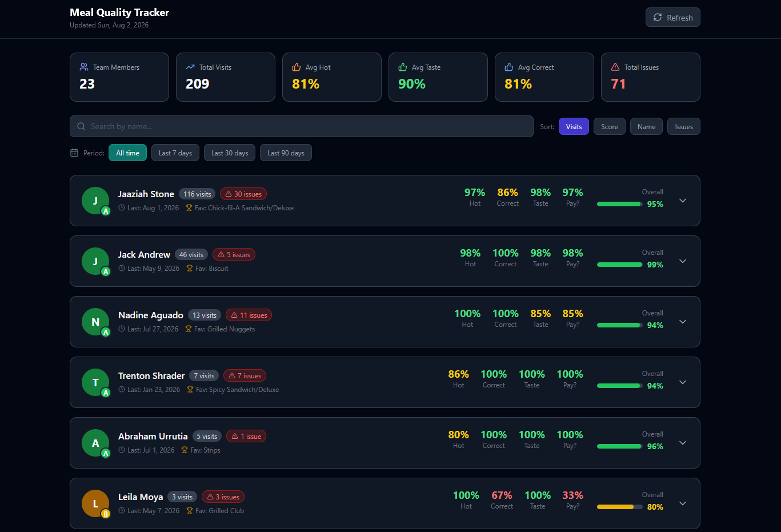
Task: Click the Avg Taste thumbs-up icon
Action: point(403,67)
